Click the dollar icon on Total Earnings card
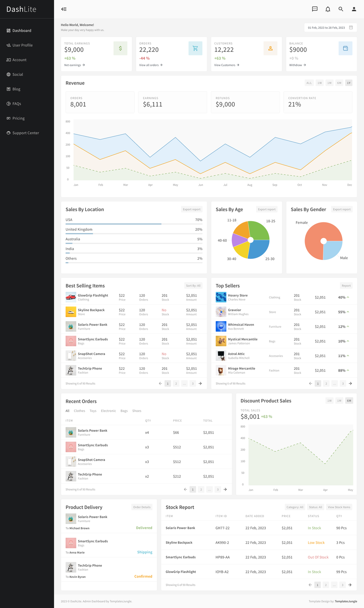The height and width of the screenshot is (608, 364). point(120,48)
